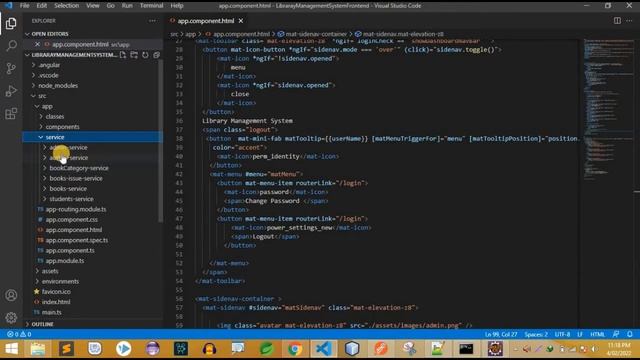Viewport: 640px width, 360px height.
Task: Open Explorer panel more actions ellipsis
Action: tap(152, 21)
